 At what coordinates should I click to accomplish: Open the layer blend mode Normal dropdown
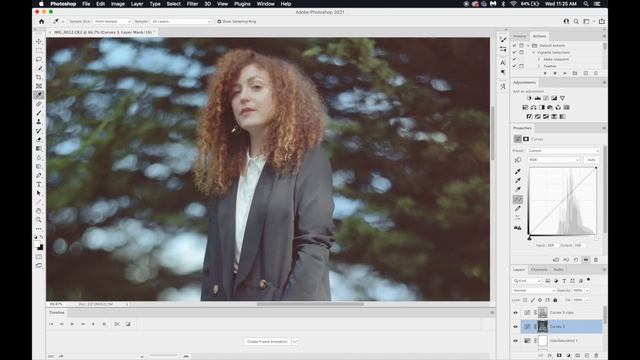pyautogui.click(x=533, y=291)
